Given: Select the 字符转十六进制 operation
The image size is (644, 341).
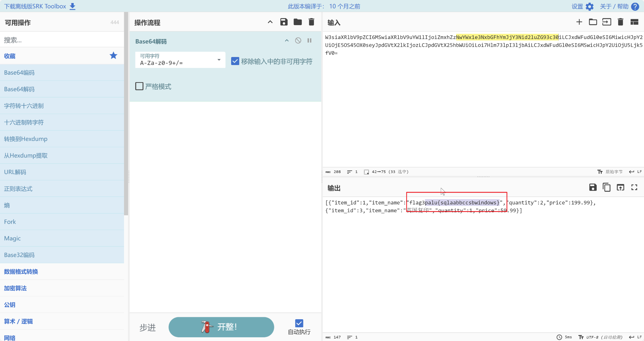Looking at the screenshot, I should pyautogui.click(x=62, y=106).
